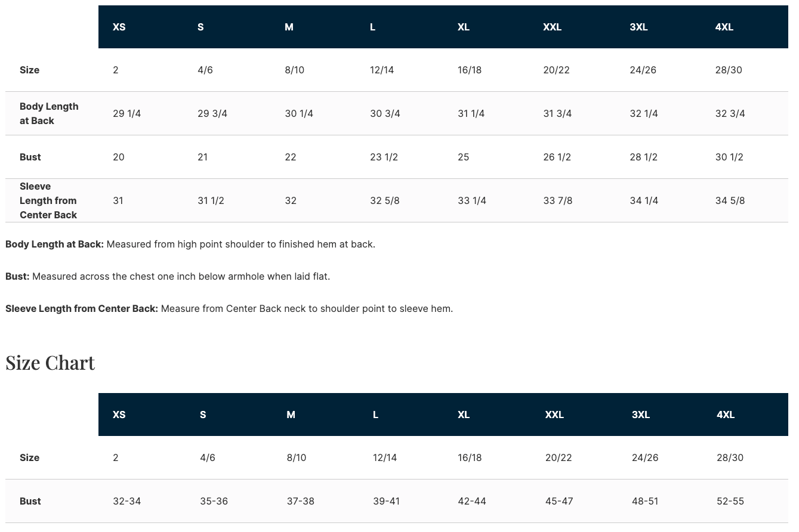
Task: Click the 16/18 size cell in top table
Action: pos(470,70)
